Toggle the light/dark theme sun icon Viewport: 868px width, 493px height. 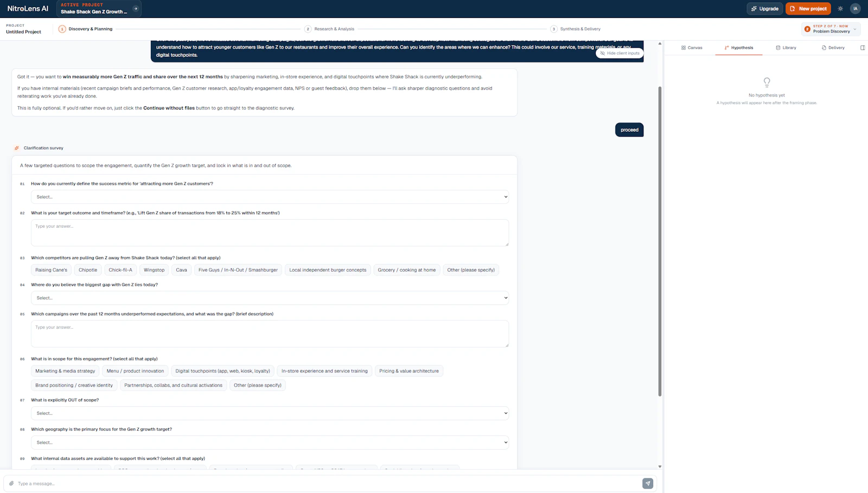(x=840, y=9)
